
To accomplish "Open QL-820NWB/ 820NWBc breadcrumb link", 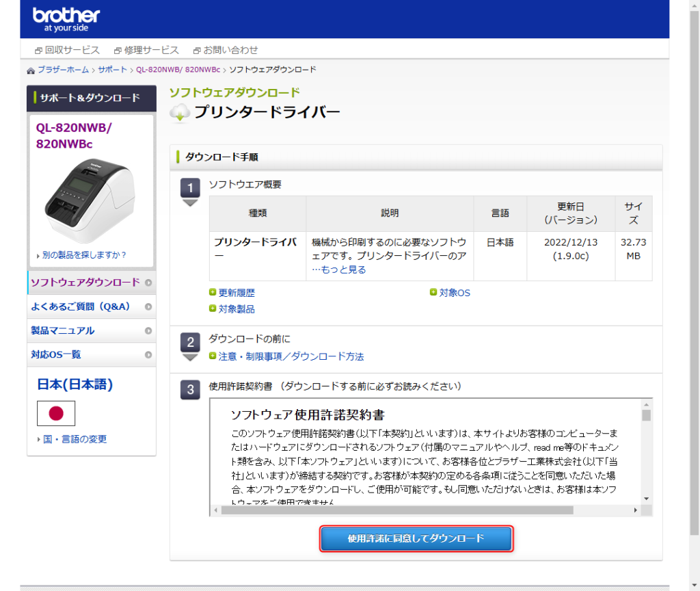I will tap(178, 70).
